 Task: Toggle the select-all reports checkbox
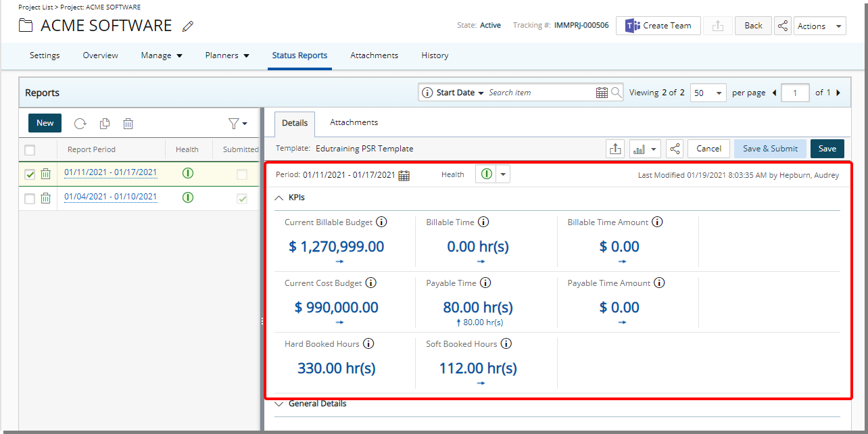click(x=30, y=150)
